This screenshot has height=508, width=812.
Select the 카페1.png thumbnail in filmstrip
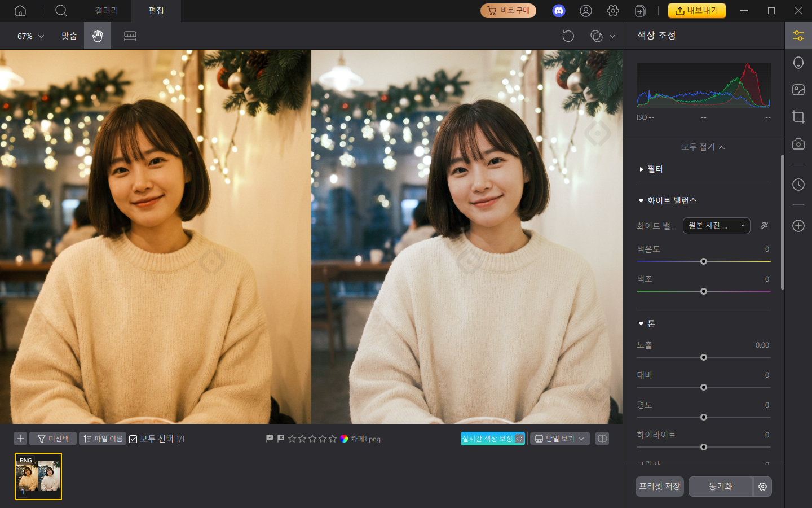[38, 476]
